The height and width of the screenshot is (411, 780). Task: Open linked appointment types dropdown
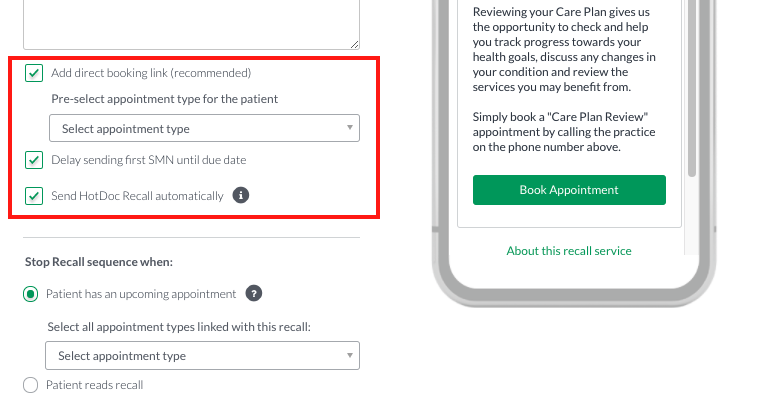202,355
